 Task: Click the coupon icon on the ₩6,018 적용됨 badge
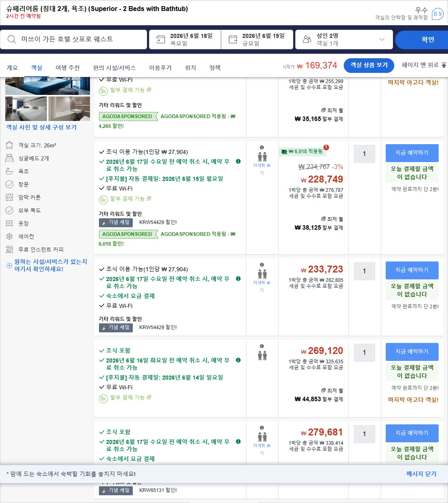click(284, 152)
